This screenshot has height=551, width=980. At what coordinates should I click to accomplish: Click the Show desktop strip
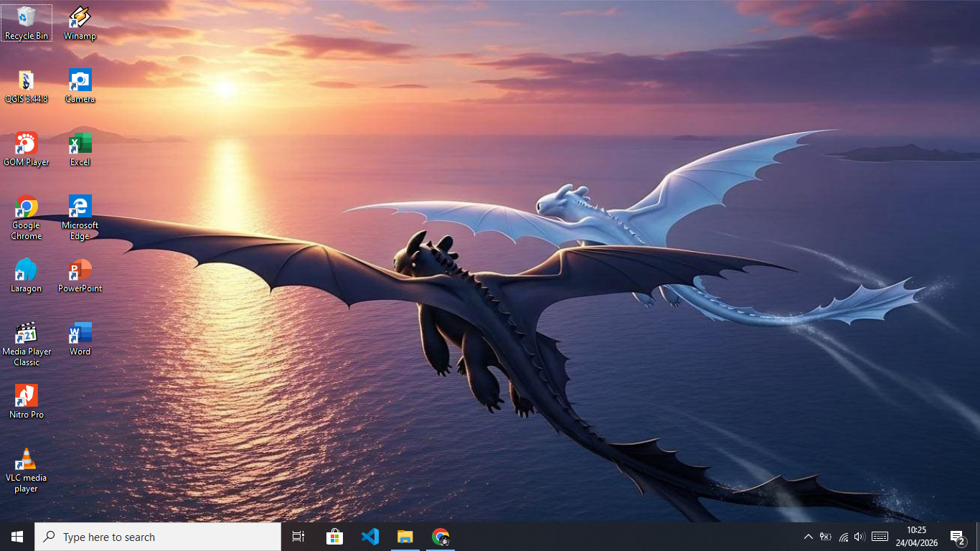click(978, 537)
